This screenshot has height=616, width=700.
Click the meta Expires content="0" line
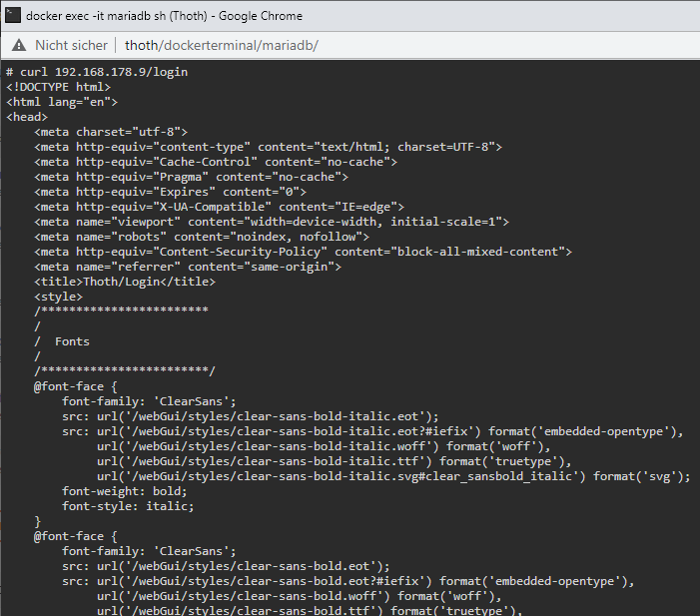(170, 192)
